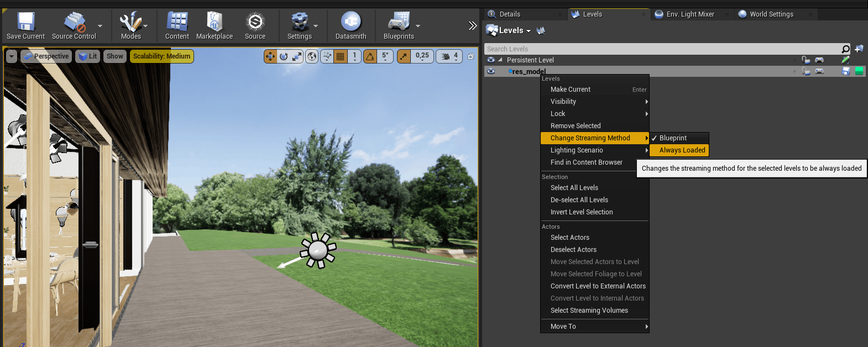
Task: Select the sun directional light actor in viewport
Action: (318, 250)
